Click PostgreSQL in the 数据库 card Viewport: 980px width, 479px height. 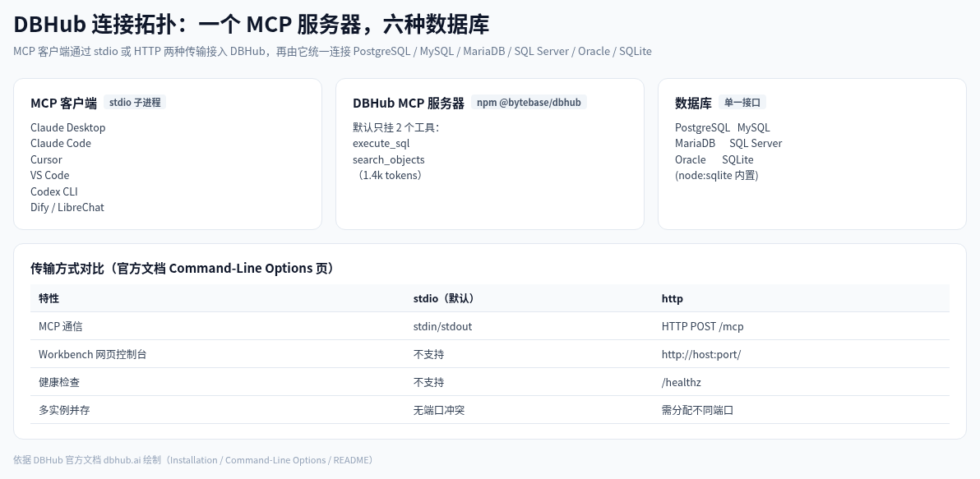pyautogui.click(x=702, y=127)
